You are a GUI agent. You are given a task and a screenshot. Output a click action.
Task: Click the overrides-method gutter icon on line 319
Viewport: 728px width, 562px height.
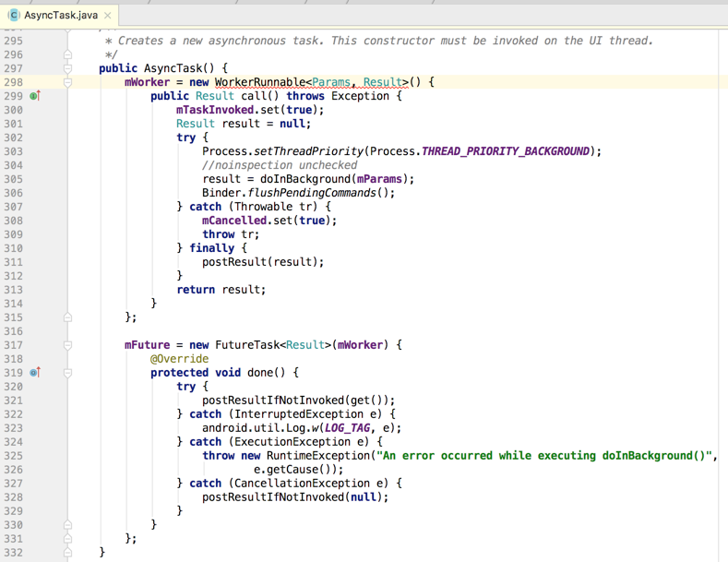tap(35, 373)
